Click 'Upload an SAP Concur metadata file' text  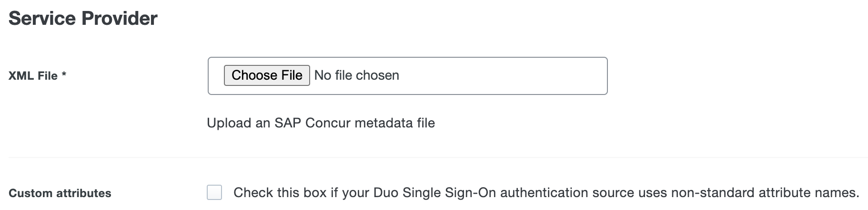[x=321, y=123]
